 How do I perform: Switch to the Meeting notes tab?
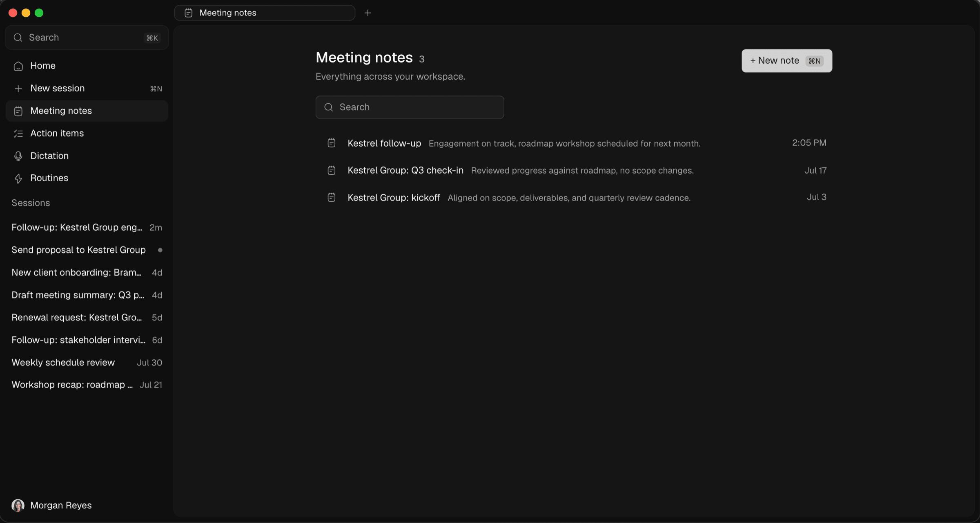265,13
